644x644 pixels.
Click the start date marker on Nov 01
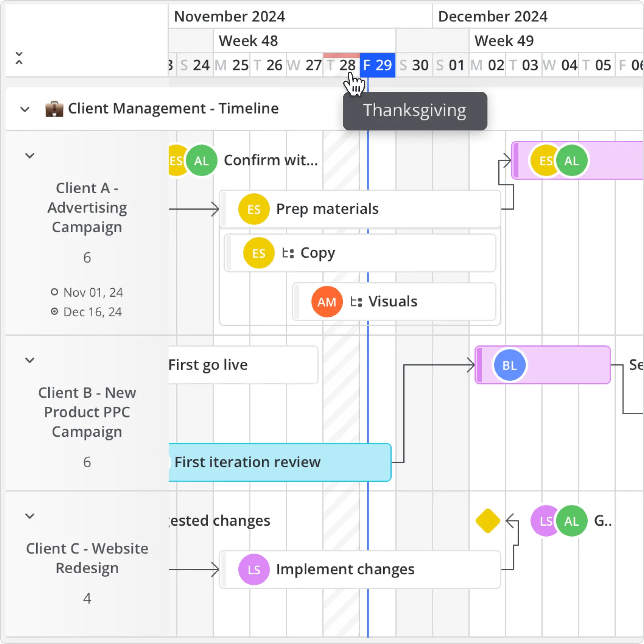[55, 292]
